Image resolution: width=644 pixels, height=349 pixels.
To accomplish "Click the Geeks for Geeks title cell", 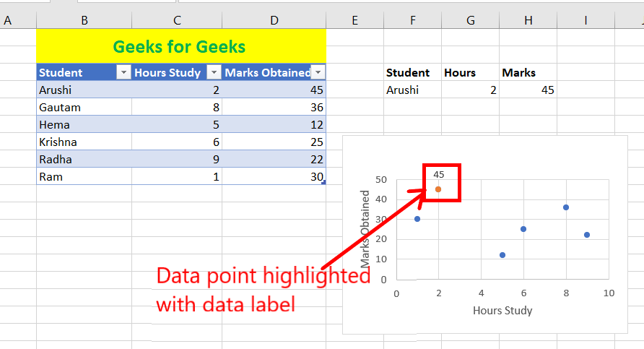I will click(x=181, y=46).
